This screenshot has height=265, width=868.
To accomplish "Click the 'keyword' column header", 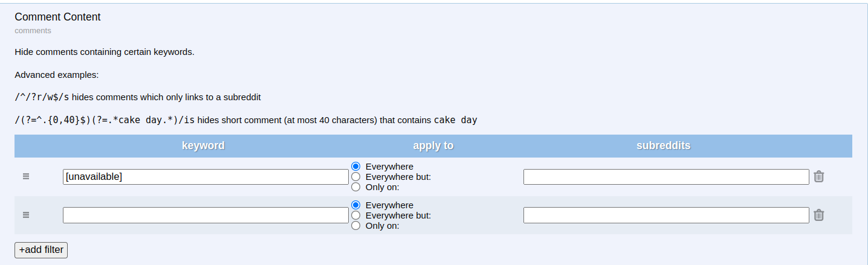I will 203,145.
